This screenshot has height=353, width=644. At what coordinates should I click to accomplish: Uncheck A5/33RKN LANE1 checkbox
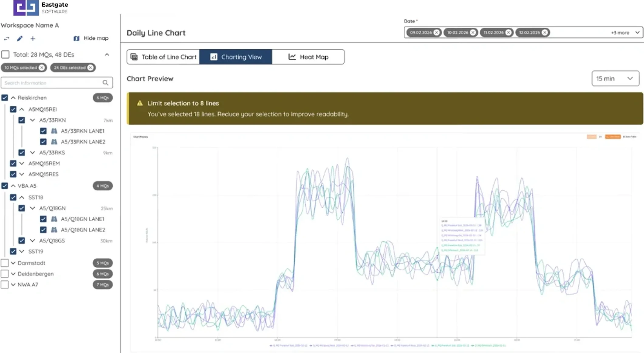[x=43, y=131]
